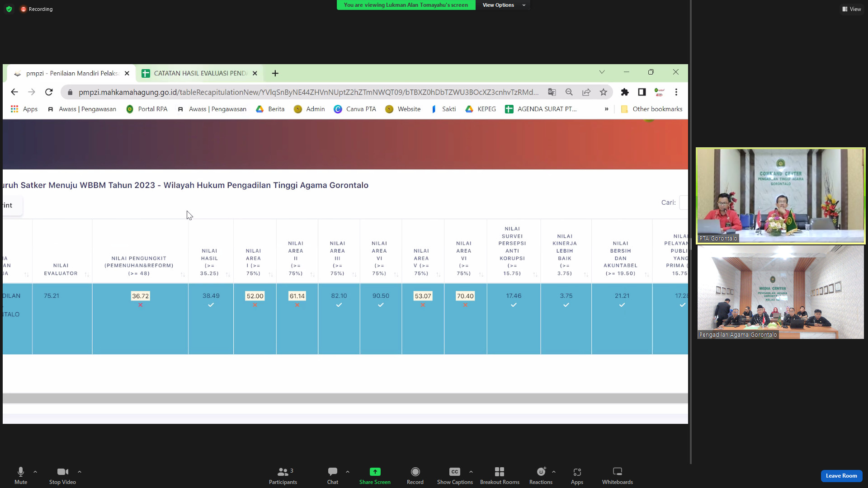Image resolution: width=868 pixels, height=488 pixels.
Task: Select the Pengadilan Agama Gorontalo video thumbnail
Action: click(x=780, y=292)
